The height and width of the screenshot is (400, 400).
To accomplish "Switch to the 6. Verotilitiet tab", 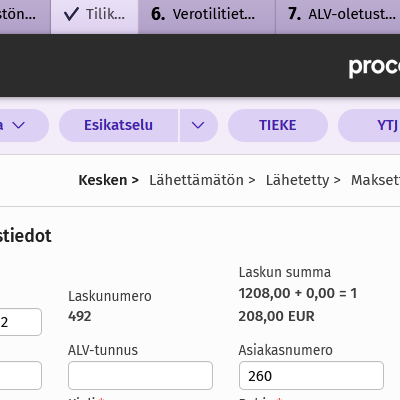I will point(207,16).
